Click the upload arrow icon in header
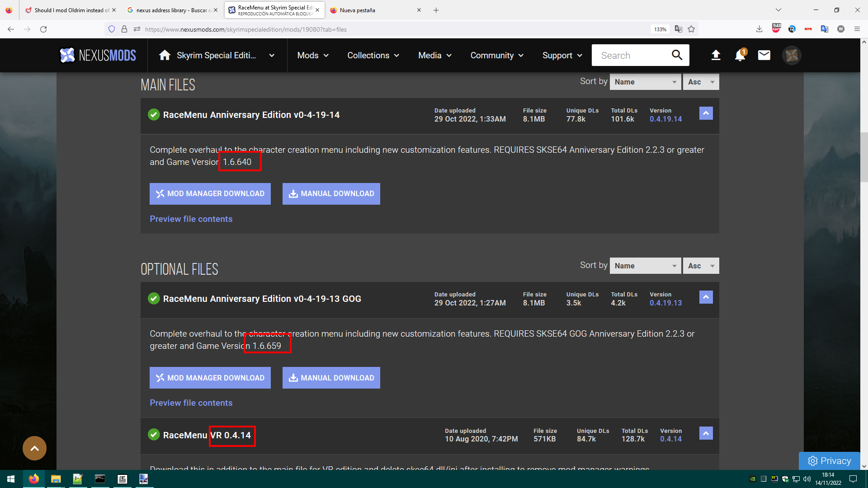 pos(716,55)
